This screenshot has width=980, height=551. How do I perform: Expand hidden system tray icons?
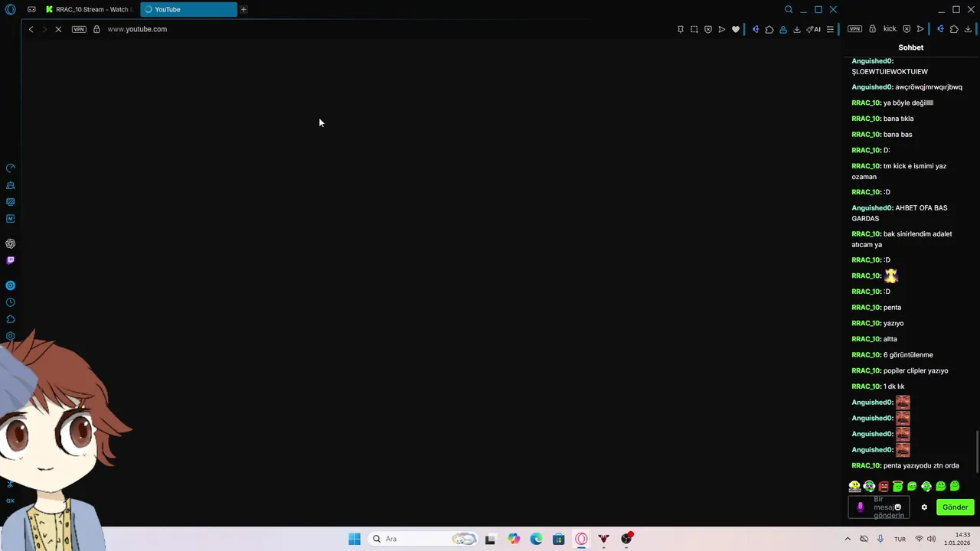point(848,539)
